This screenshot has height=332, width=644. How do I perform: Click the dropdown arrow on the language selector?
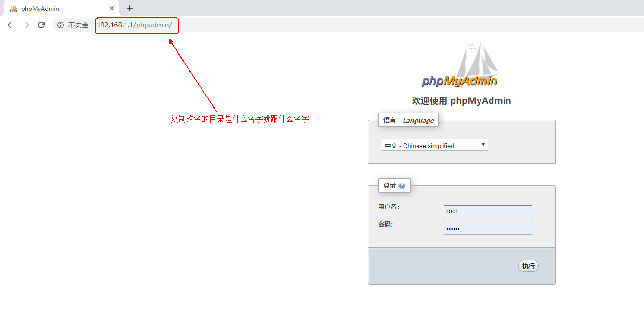click(x=483, y=145)
